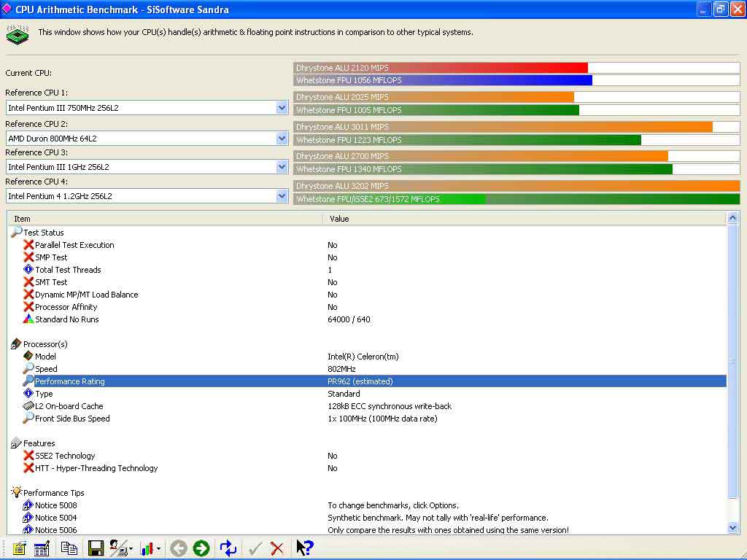The height and width of the screenshot is (560, 747).
Task: Click the Reference CPU 3 selection field
Action: pyautogui.click(x=140, y=167)
